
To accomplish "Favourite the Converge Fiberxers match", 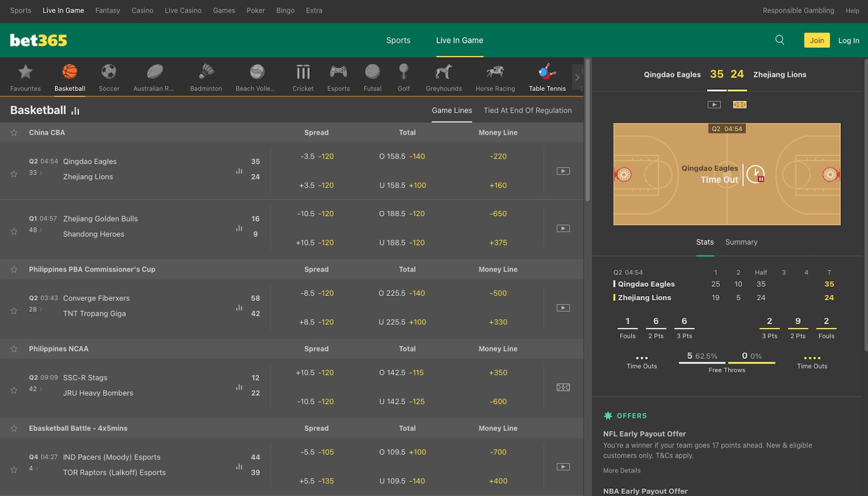I will click(14, 311).
